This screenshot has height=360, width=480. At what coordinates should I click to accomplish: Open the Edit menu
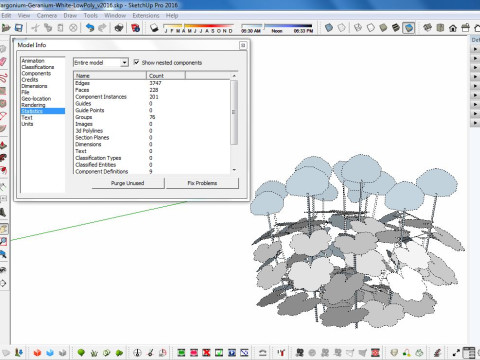point(6,15)
